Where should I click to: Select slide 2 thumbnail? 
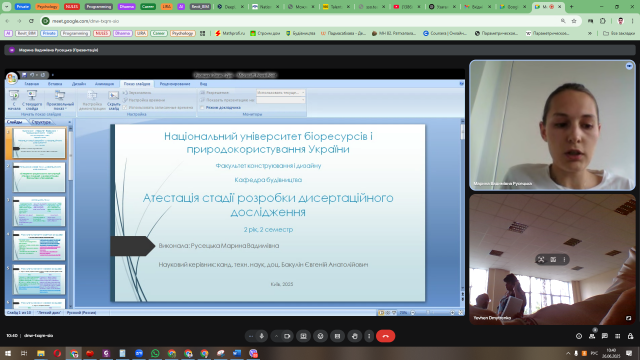[39, 178]
